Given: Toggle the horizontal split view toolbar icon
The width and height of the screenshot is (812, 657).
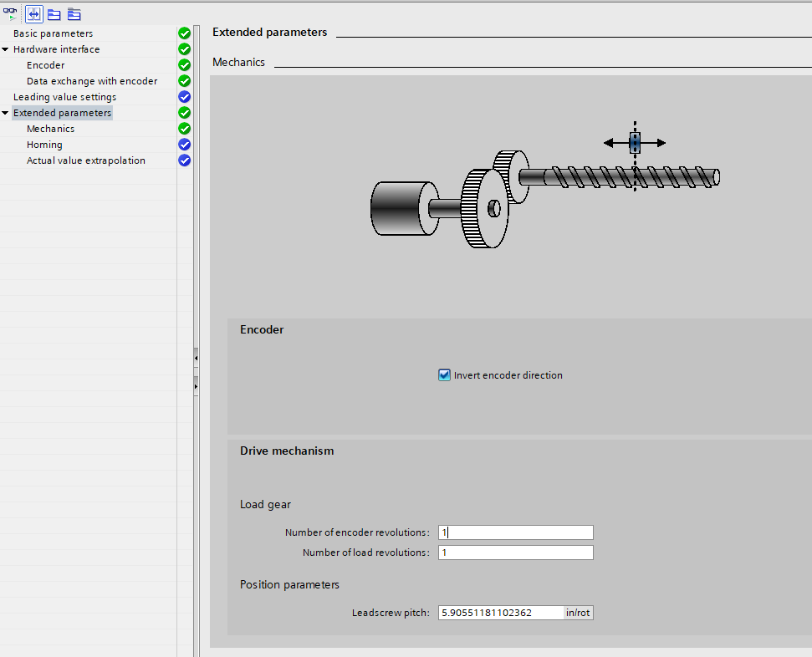Looking at the screenshot, I should tap(34, 13).
